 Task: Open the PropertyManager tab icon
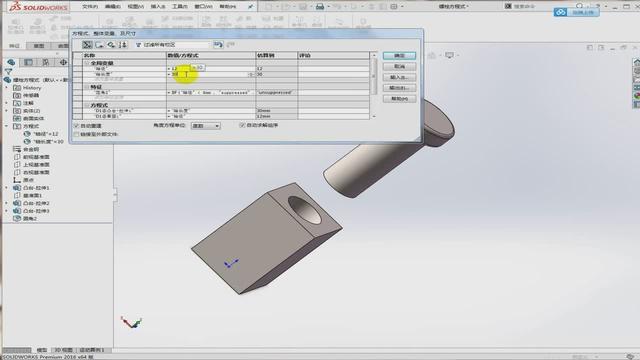click(x=28, y=62)
